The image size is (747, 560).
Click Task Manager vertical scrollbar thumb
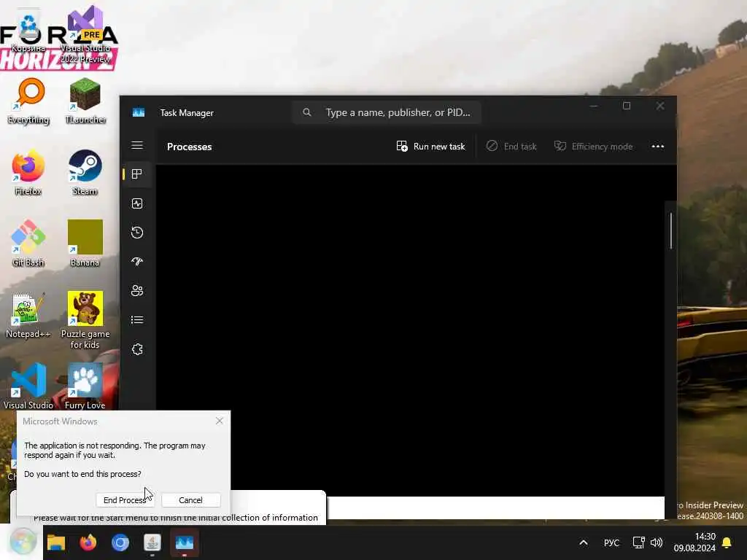tap(671, 230)
